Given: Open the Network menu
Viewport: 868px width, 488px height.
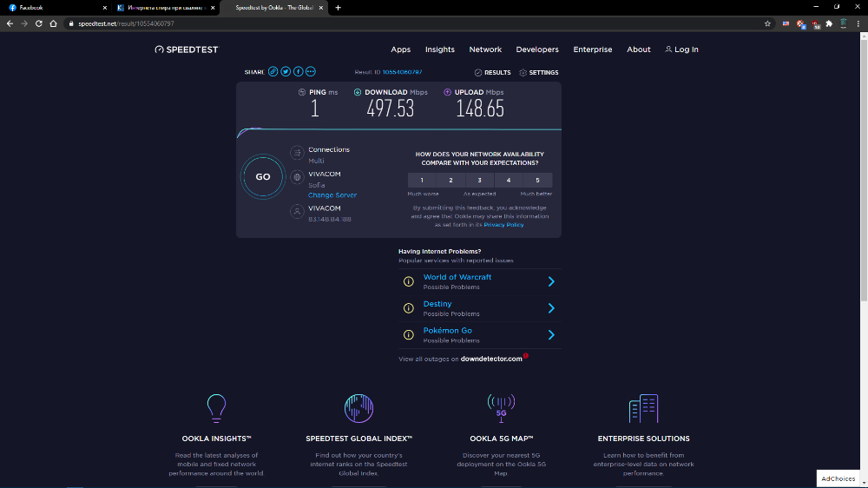Looking at the screenshot, I should point(485,49).
